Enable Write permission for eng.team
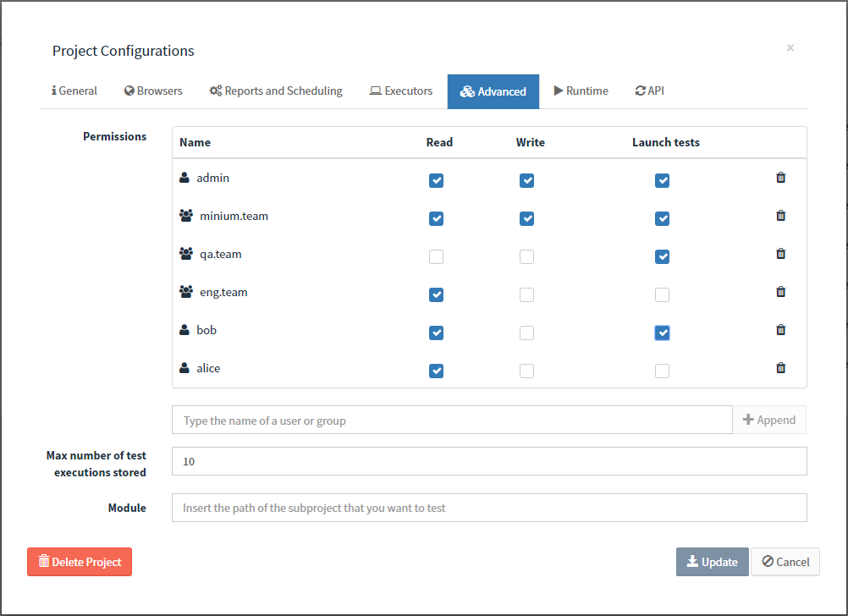Image resolution: width=848 pixels, height=616 pixels. 526,294
